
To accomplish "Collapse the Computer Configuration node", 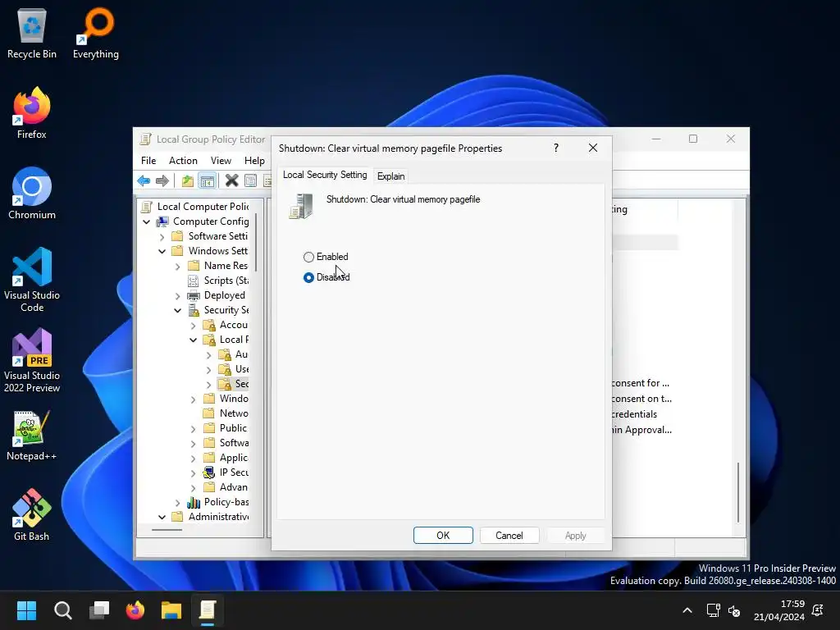I will tap(146, 221).
